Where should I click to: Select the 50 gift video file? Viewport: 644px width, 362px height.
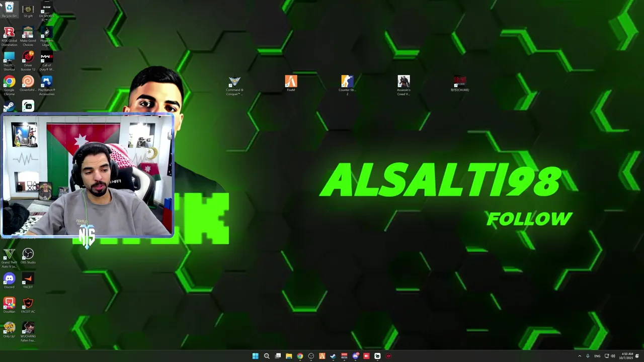point(28,11)
